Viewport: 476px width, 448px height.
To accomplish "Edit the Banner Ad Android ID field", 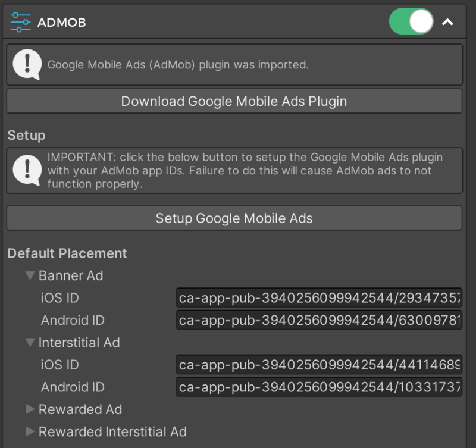I will (x=319, y=320).
